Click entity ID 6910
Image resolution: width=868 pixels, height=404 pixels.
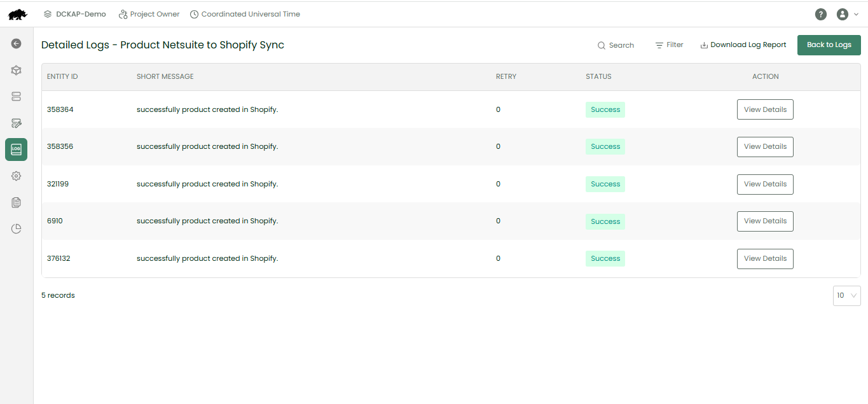[55, 221]
